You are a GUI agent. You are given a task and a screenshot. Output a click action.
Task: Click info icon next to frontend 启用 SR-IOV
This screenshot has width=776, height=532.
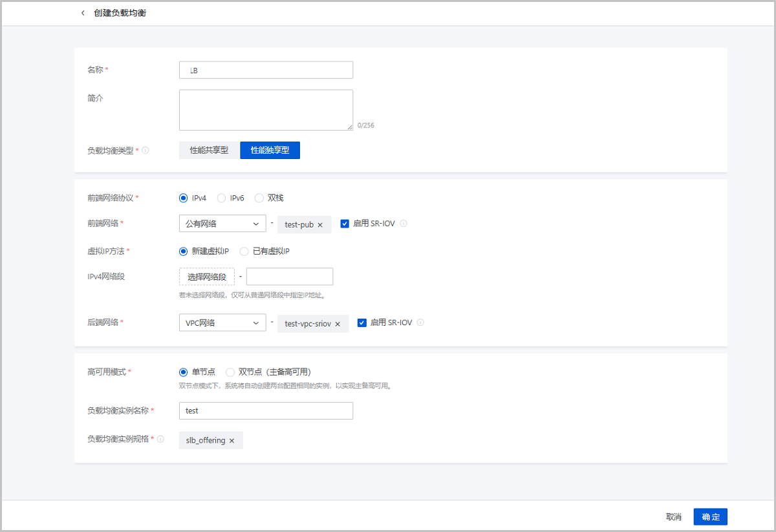coord(404,224)
